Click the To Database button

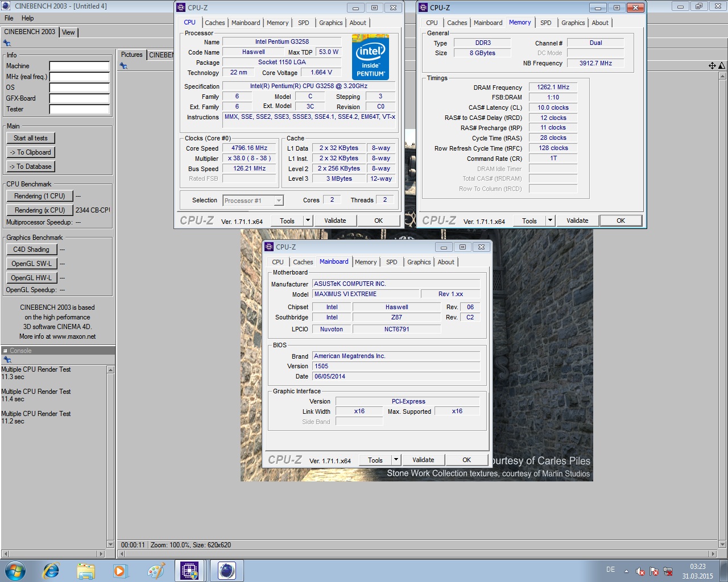31,167
